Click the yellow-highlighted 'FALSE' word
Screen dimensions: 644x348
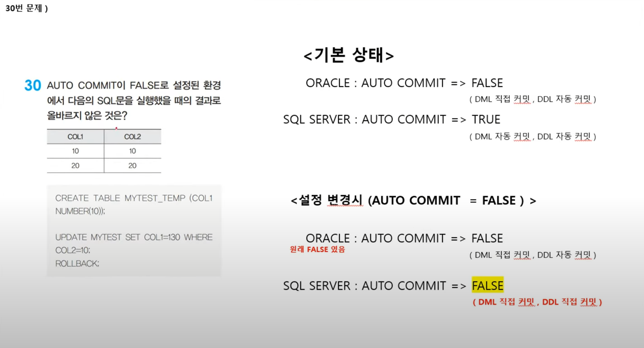[x=488, y=285]
